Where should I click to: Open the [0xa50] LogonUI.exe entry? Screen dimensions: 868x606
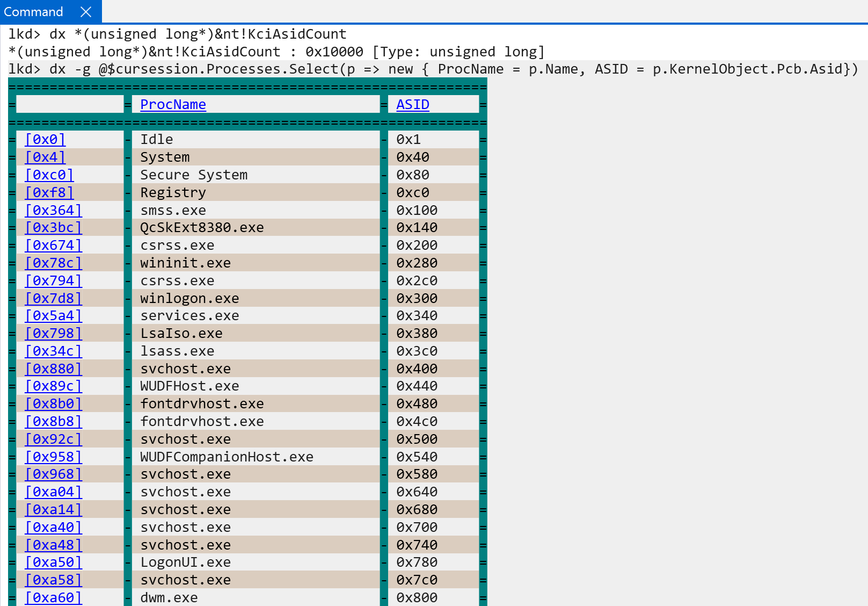53,562
